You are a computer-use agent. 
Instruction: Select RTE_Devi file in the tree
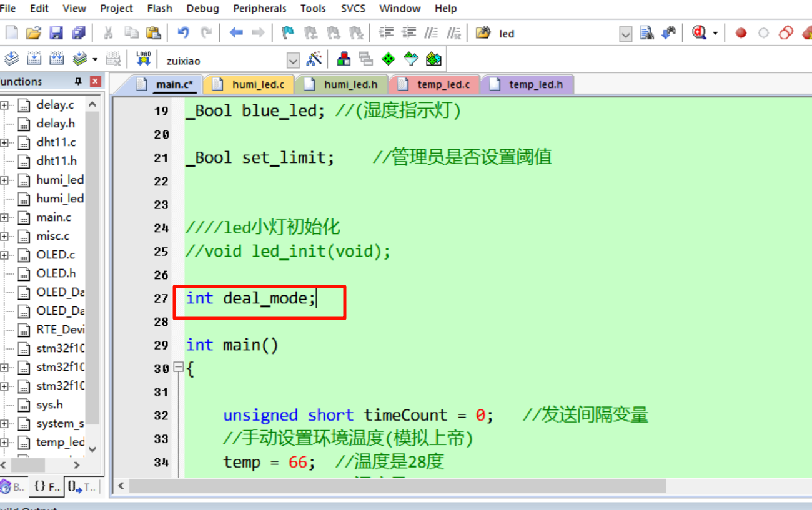60,330
